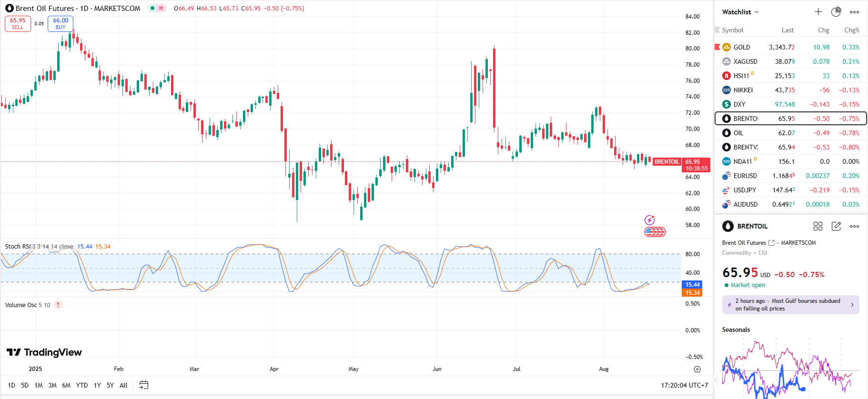Toggle the red flag on GOLD row
Screen dimensions: 868x399
717,47
